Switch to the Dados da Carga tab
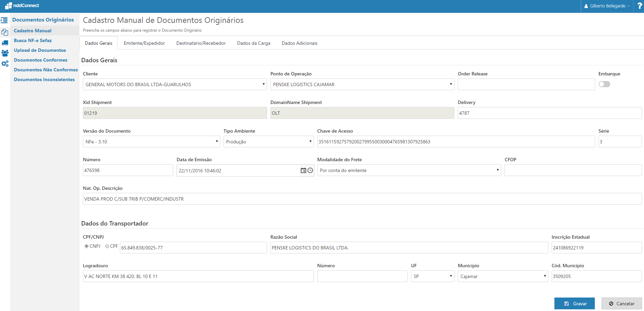This screenshot has height=311, width=644. pos(254,43)
